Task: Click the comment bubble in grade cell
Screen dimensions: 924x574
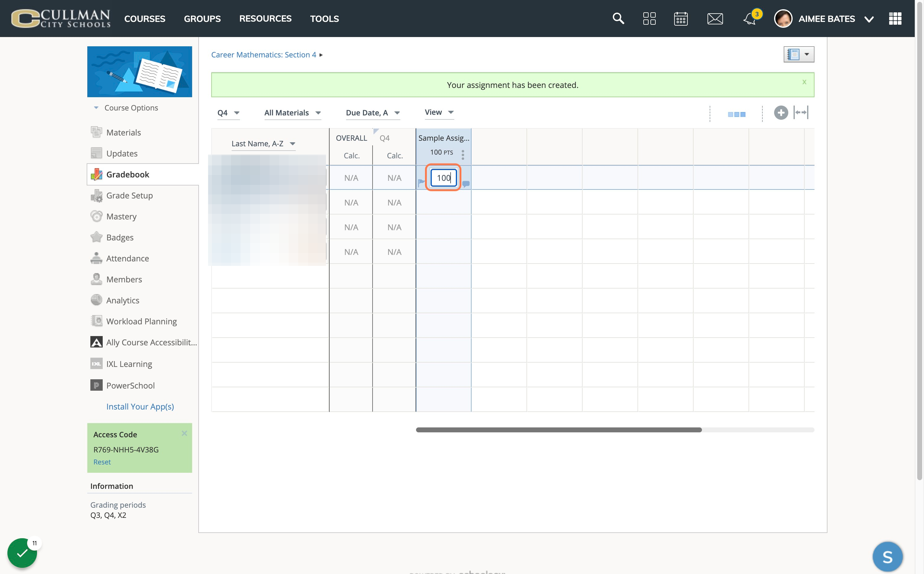Action: click(466, 184)
